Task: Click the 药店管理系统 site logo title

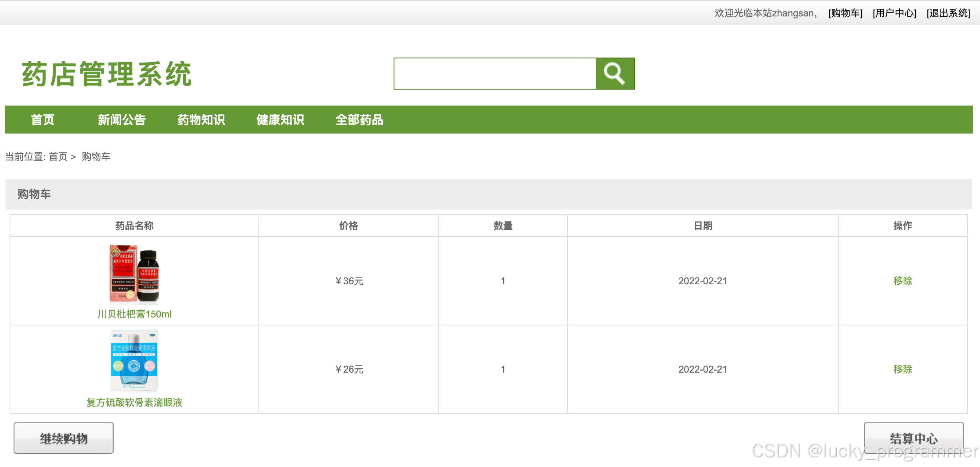Action: [x=106, y=74]
